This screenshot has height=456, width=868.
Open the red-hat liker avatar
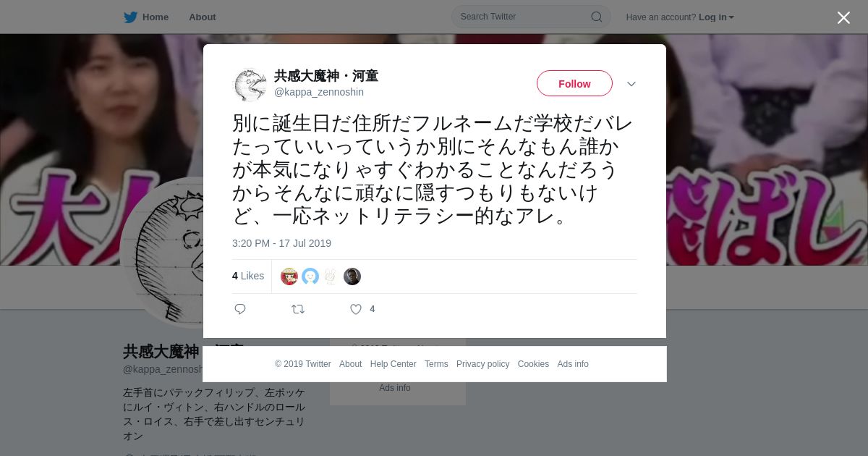click(289, 276)
